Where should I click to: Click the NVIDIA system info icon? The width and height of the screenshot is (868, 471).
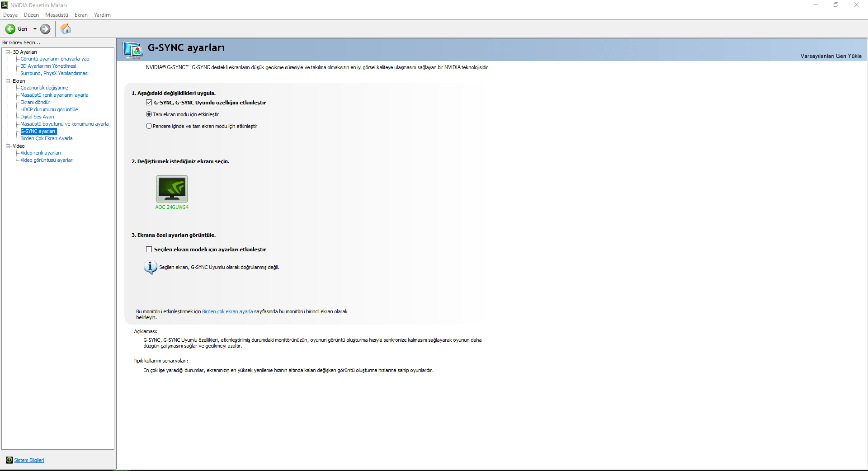[9, 460]
